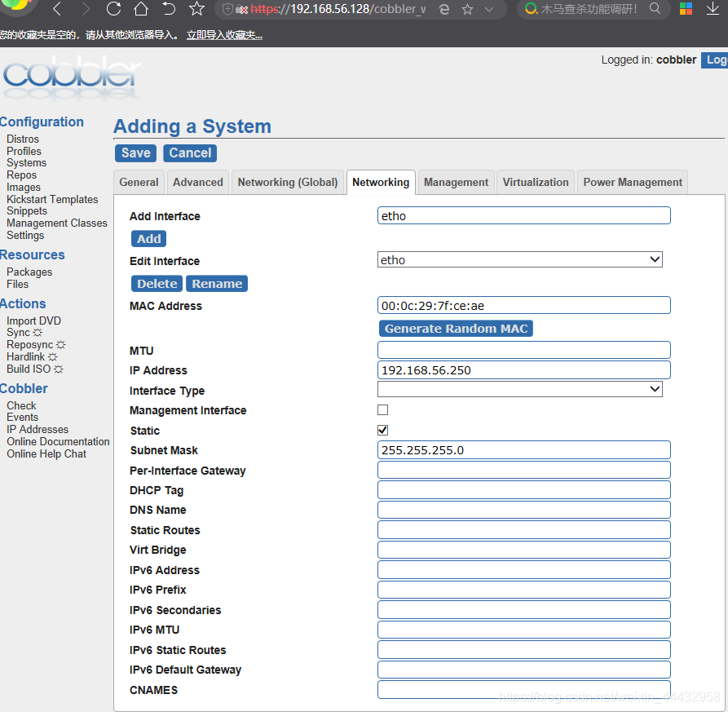Open Kickstart Templates link
The height and width of the screenshot is (712, 728).
click(x=52, y=199)
